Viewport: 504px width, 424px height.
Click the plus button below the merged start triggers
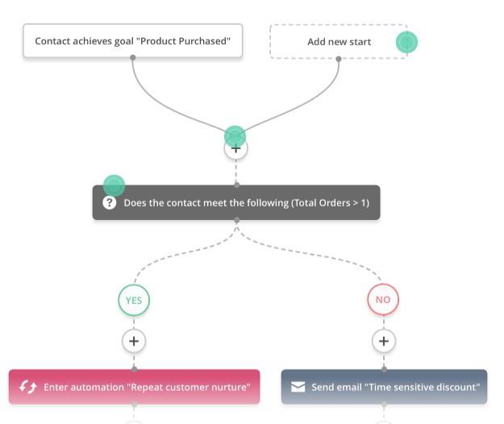(235, 148)
